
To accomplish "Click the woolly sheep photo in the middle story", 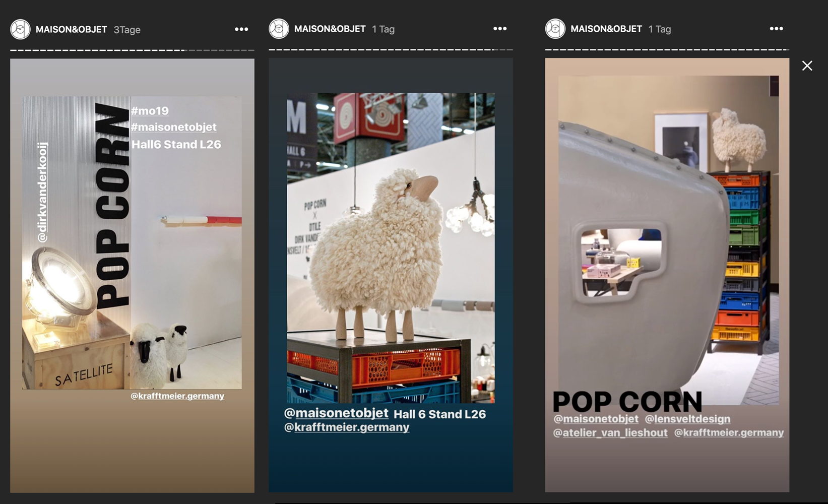I will pos(391,248).
